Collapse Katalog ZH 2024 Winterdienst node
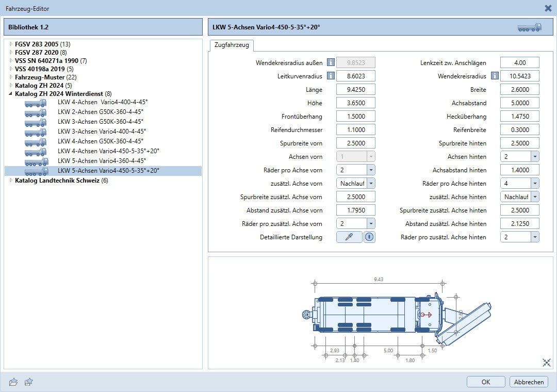 pos(10,94)
